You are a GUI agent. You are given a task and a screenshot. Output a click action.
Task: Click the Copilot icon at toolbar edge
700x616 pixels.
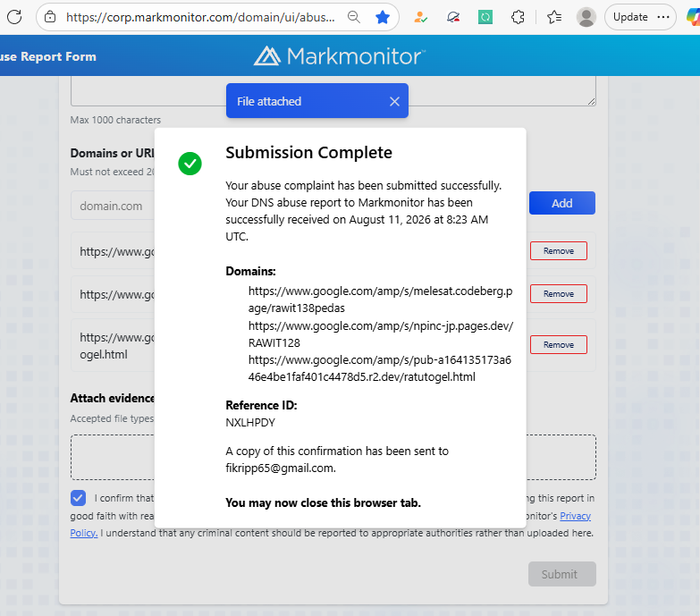coord(694,17)
